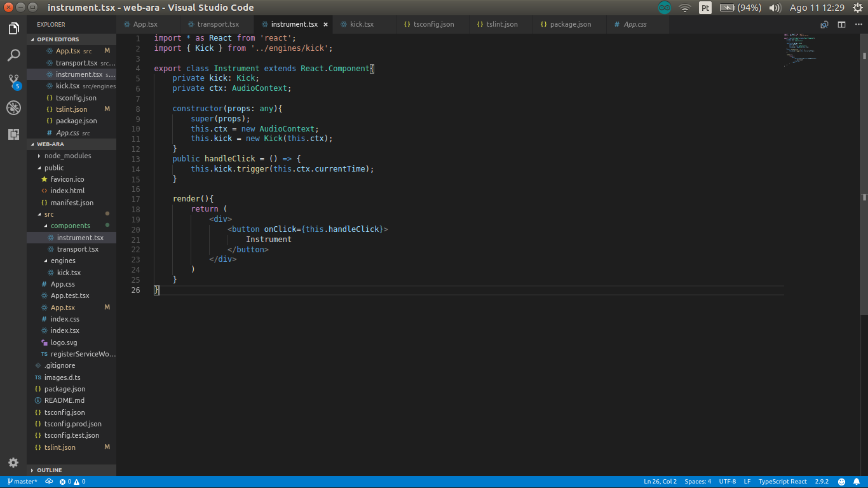Open the Debug view in activity bar

tap(13, 107)
